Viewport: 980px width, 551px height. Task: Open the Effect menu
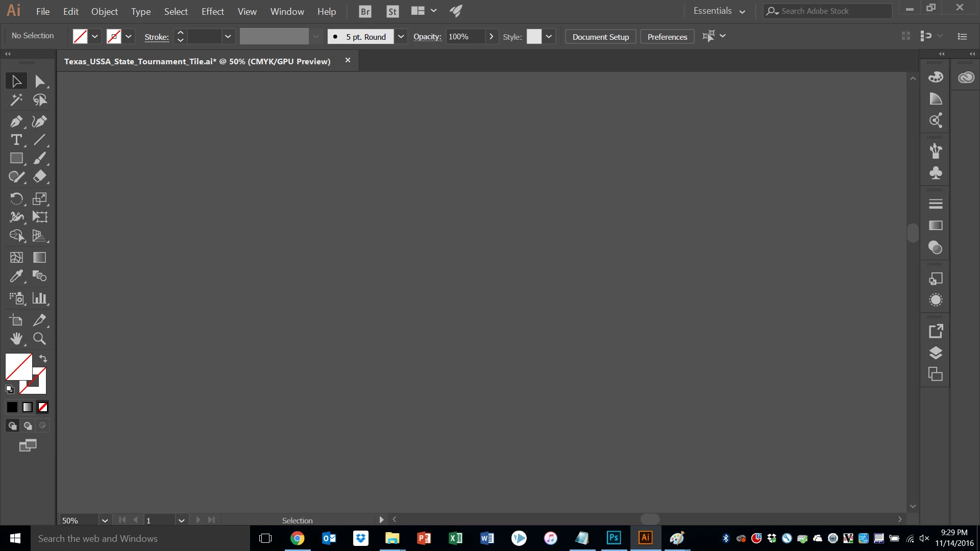[x=212, y=11]
